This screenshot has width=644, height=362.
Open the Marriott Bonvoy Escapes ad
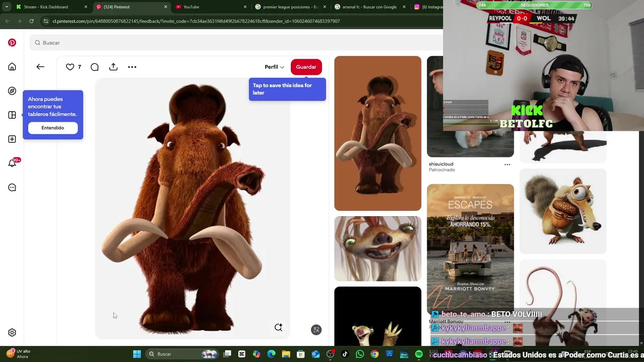470,249
